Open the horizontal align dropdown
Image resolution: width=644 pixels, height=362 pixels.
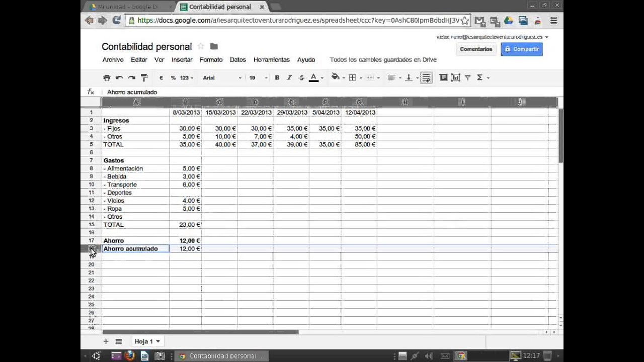tap(394, 77)
